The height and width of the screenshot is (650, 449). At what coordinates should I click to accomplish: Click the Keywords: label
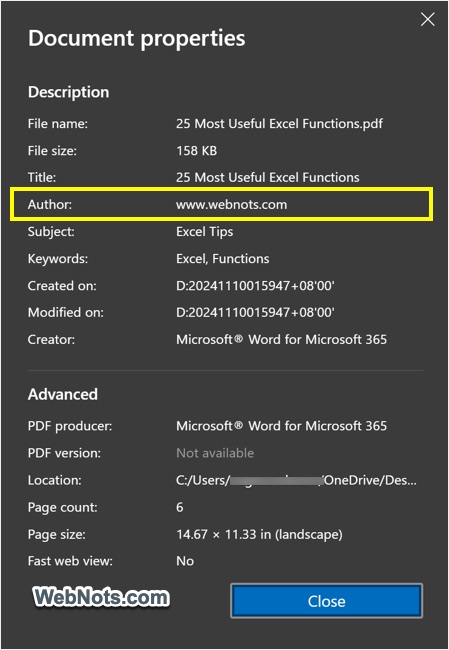58,259
